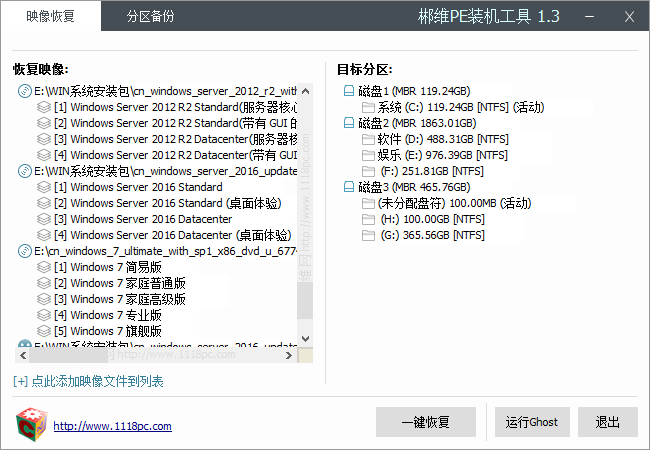Image resolution: width=650 pixels, height=450 pixels.
Task: Click the disc icon for the Server 2012 R2 image file
Action: 25,91
